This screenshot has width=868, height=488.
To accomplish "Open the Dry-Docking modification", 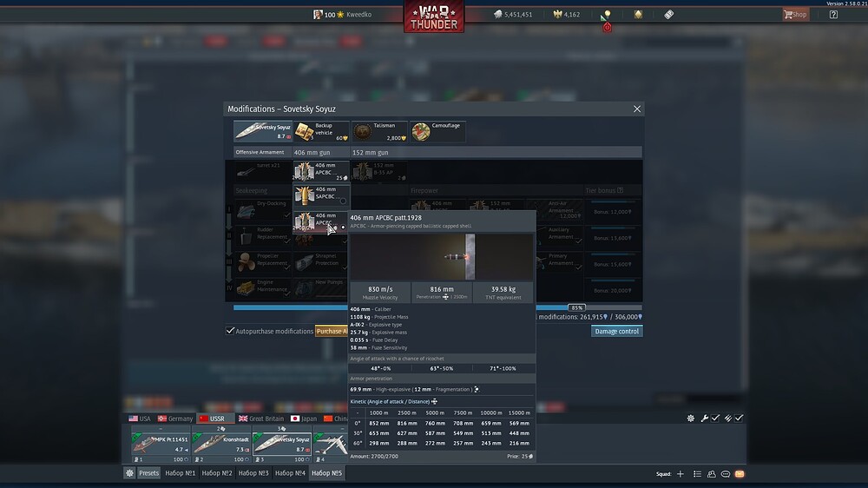I will click(263, 210).
